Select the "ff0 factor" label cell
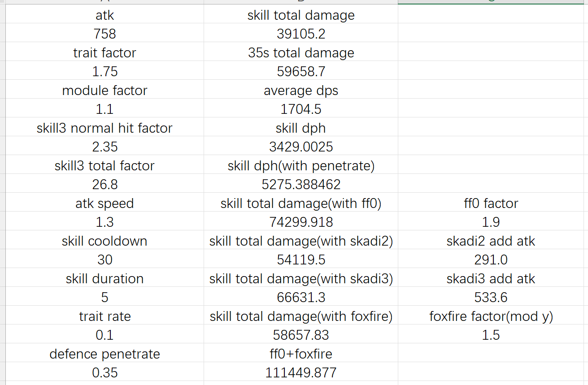Screen dimensions: 588x385 (x=491, y=203)
